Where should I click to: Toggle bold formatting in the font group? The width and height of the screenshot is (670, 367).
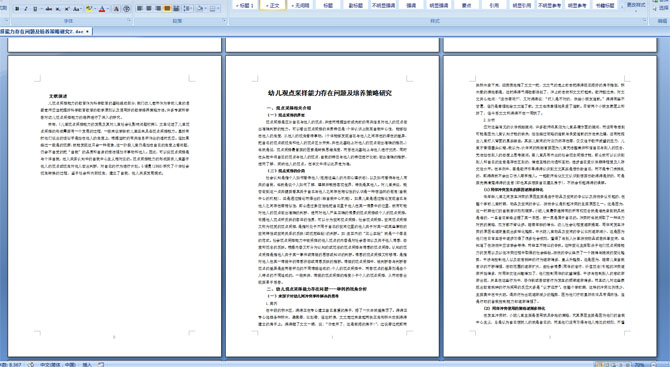[x=17, y=9]
